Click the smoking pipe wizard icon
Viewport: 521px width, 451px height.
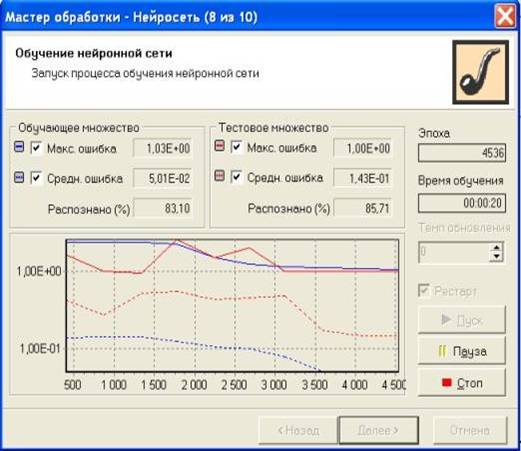coord(480,72)
